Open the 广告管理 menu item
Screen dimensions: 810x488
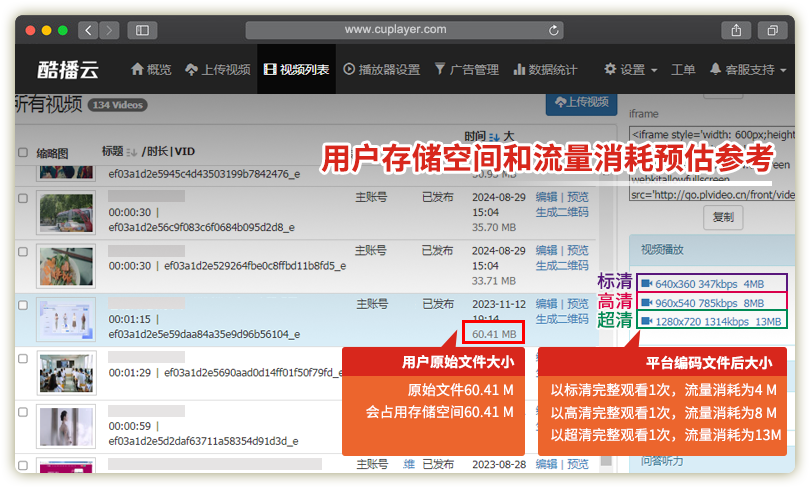pos(466,70)
